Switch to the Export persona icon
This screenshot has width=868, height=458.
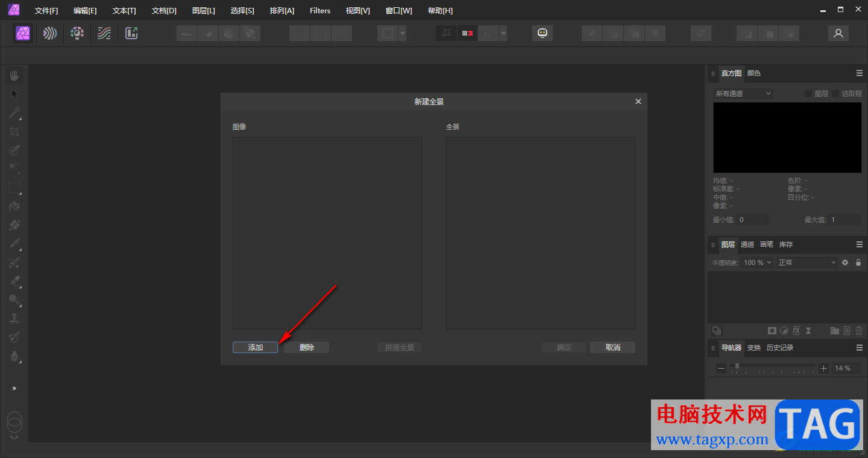131,33
